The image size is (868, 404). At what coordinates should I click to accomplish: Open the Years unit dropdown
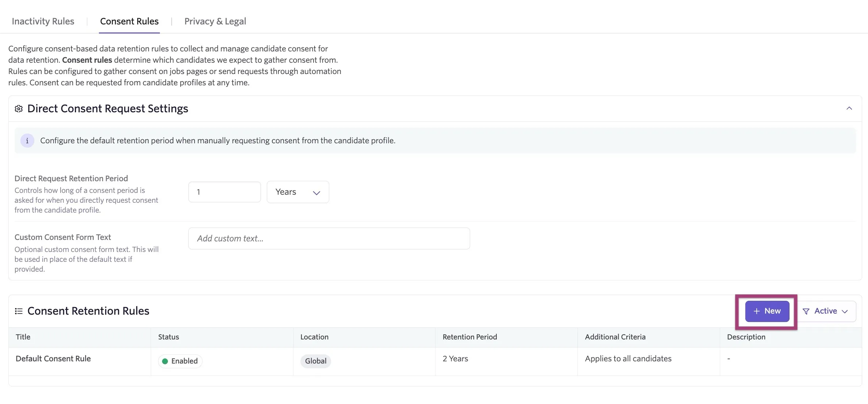click(298, 192)
